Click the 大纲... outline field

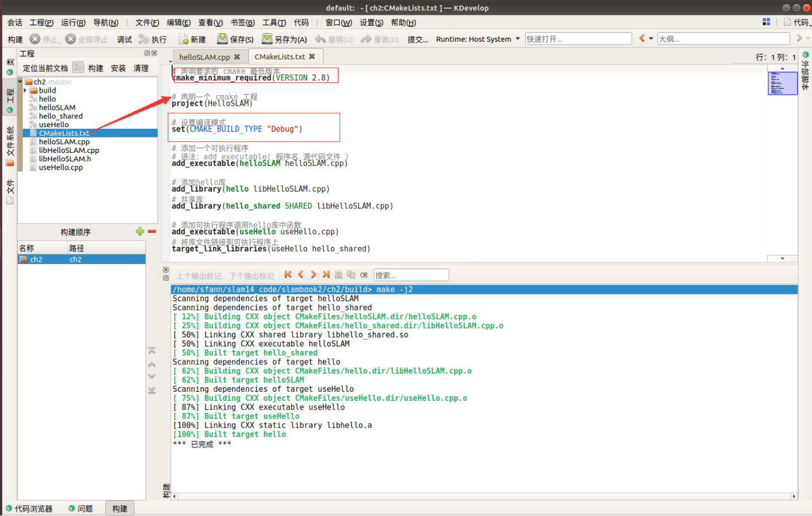coord(724,39)
